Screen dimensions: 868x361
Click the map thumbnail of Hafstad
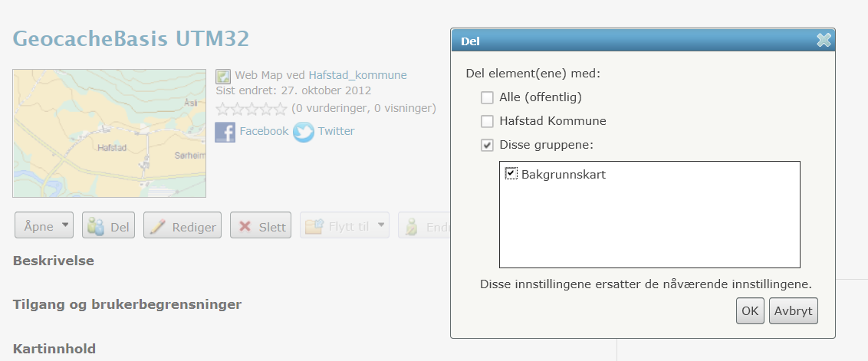pos(109,133)
